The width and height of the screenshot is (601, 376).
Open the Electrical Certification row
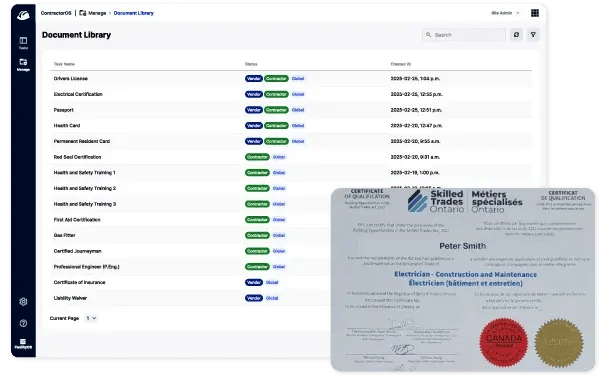click(291, 94)
